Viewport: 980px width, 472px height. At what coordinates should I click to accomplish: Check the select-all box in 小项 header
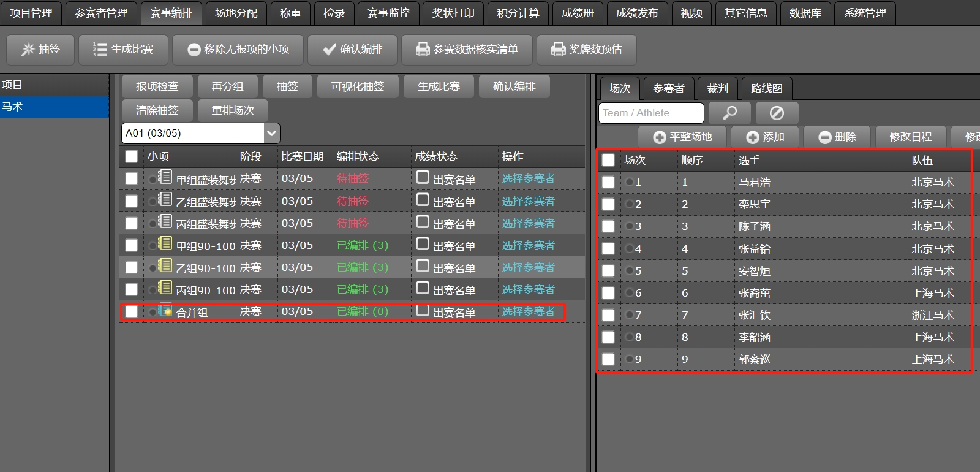132,156
